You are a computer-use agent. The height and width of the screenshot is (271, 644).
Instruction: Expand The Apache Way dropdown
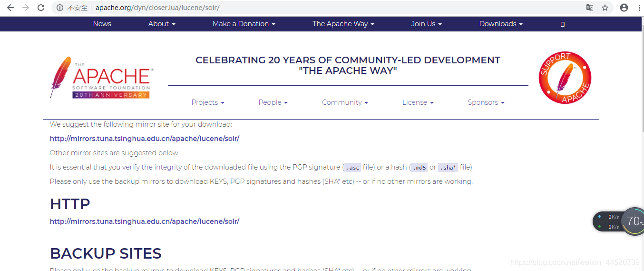pyautogui.click(x=343, y=24)
